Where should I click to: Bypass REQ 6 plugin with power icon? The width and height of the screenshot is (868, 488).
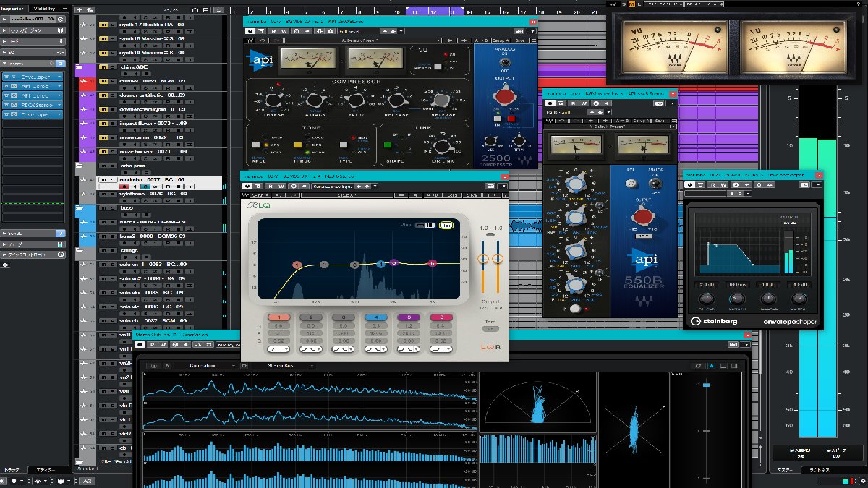(x=249, y=185)
